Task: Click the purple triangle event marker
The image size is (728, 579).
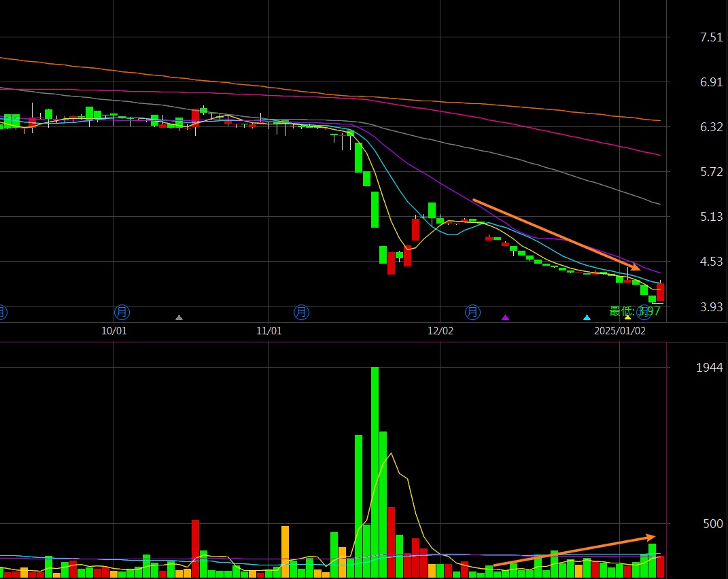Action: tap(505, 317)
